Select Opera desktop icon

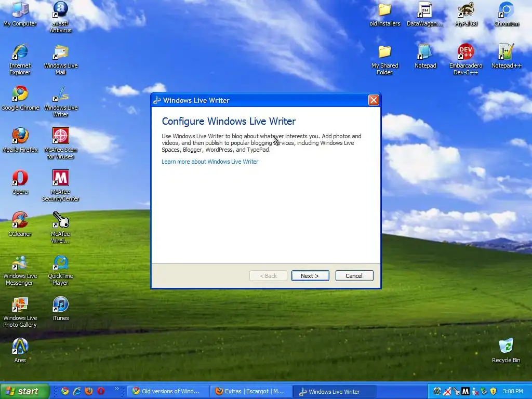tap(20, 182)
